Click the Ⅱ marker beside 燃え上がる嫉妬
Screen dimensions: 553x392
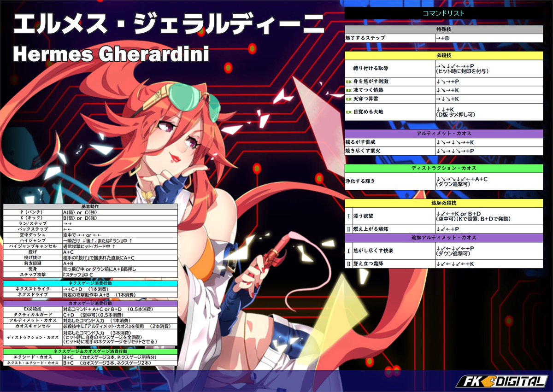pos(348,229)
